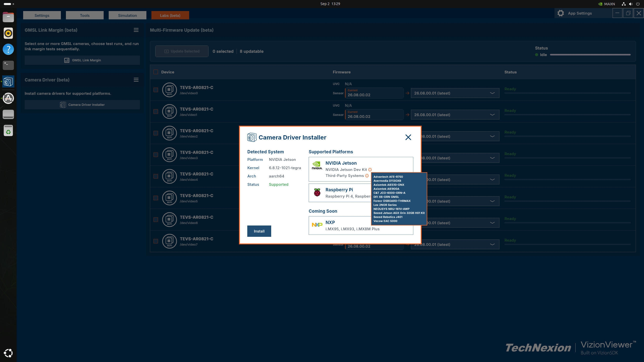Open firmware version dropdown for /dev/video0

(455, 93)
